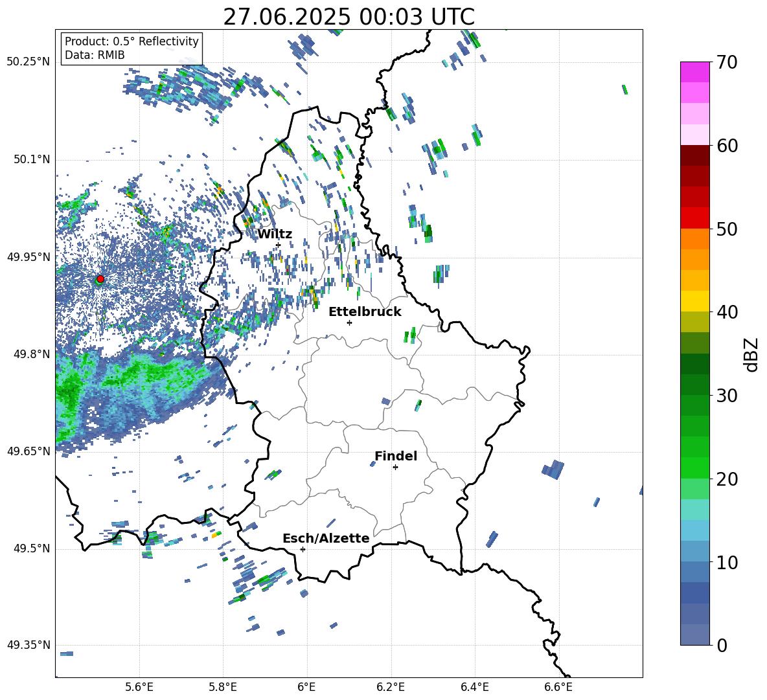Click the 30 dBZ colorbar label

[727, 396]
